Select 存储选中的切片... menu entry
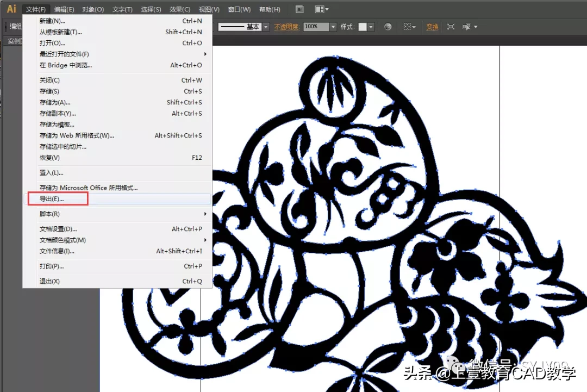Image resolution: width=587 pixels, height=392 pixels. point(117,146)
